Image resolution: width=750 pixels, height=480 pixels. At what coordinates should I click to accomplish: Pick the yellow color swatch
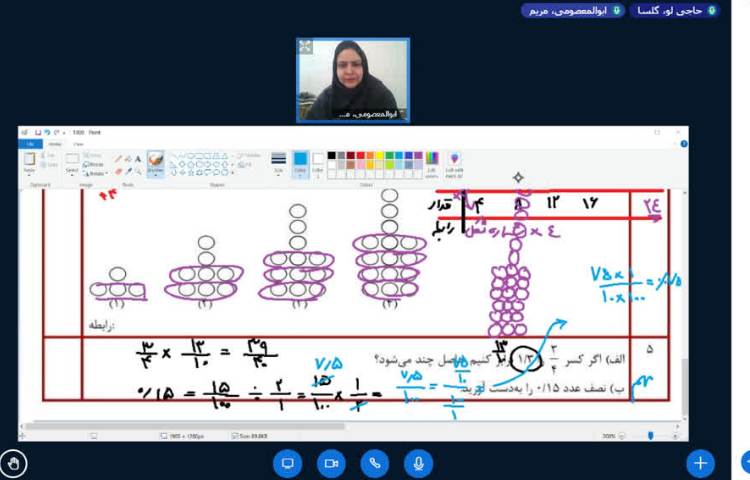[x=380, y=155]
